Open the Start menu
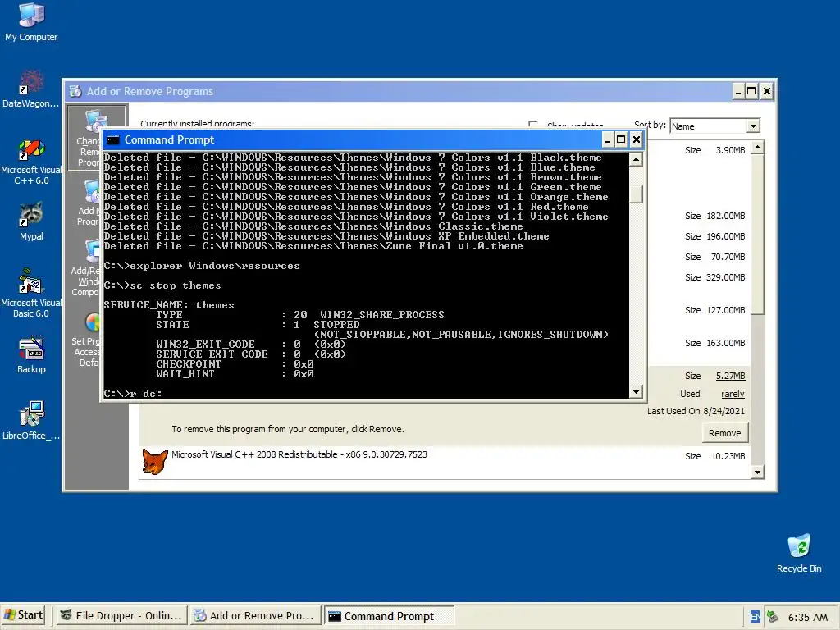This screenshot has height=630, width=840. [23, 615]
